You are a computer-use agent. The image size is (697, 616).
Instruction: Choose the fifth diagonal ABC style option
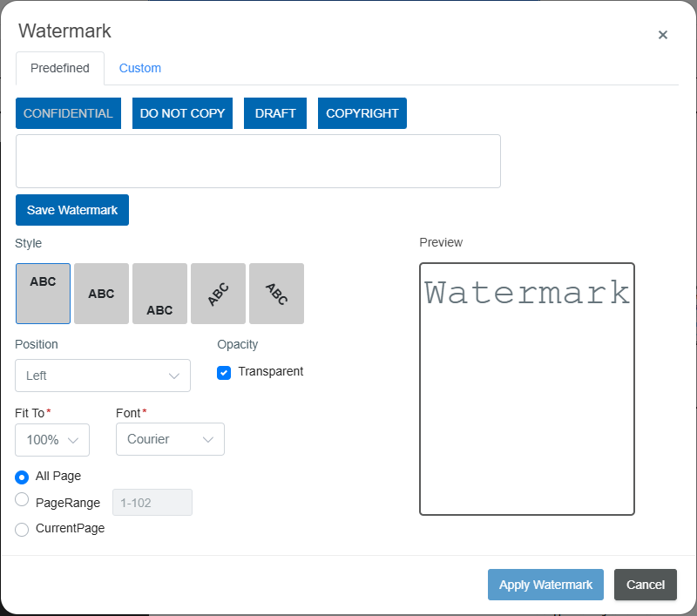point(276,294)
